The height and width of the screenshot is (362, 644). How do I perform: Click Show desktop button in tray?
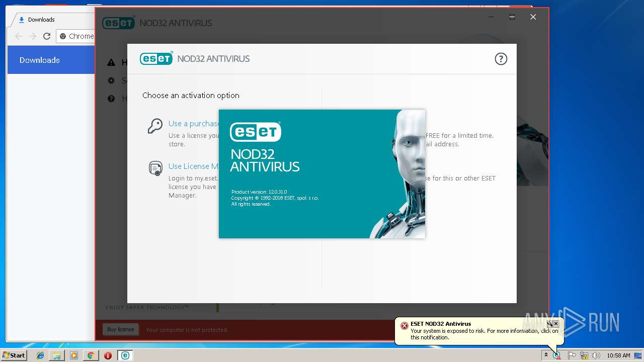[638, 355]
